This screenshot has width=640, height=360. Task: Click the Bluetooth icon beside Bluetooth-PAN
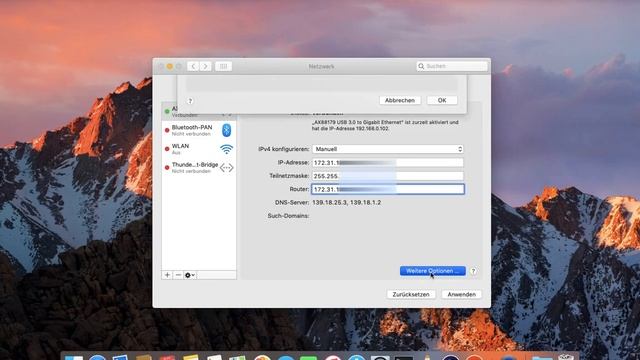click(x=227, y=130)
